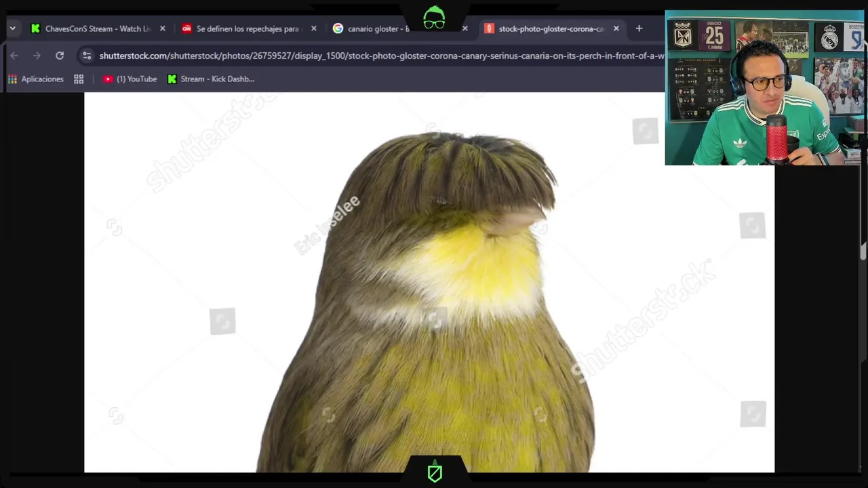Open a new browser tab
Viewport: 868px width, 488px height.
click(x=639, y=28)
